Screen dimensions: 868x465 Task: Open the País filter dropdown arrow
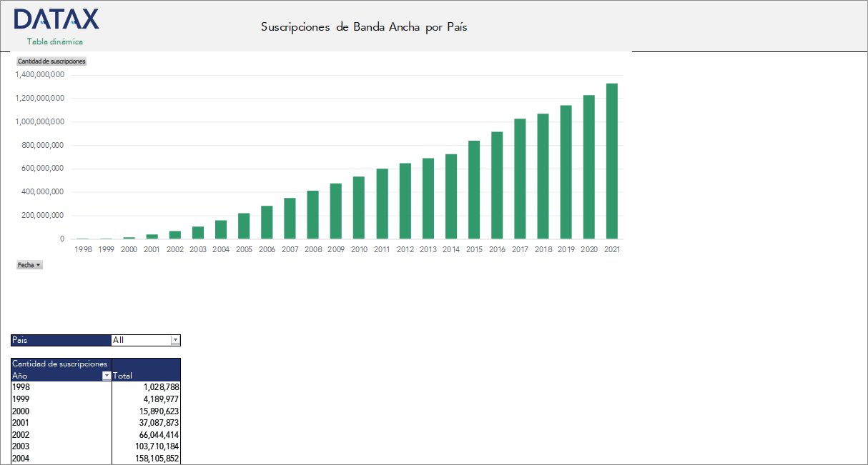[x=175, y=341]
